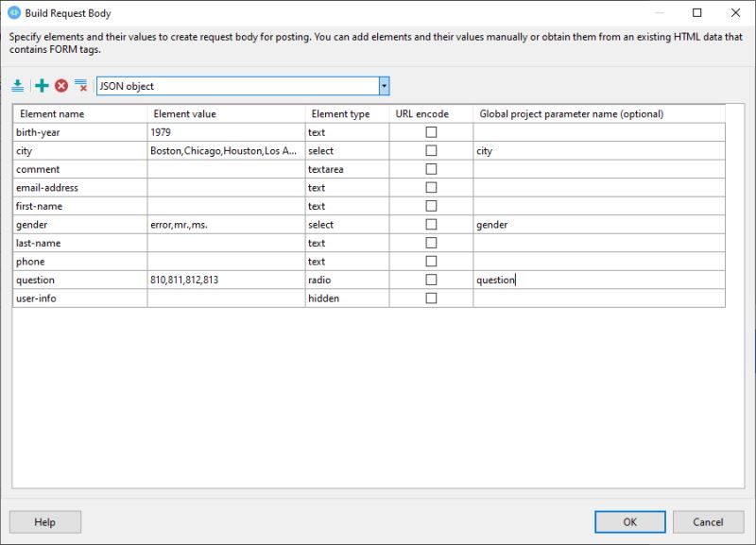
Task: Click the global parameter cell for birth-year
Action: tap(599, 132)
